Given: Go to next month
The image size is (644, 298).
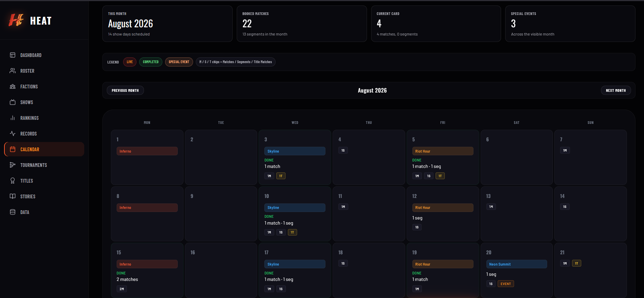Looking at the screenshot, I should (x=616, y=90).
